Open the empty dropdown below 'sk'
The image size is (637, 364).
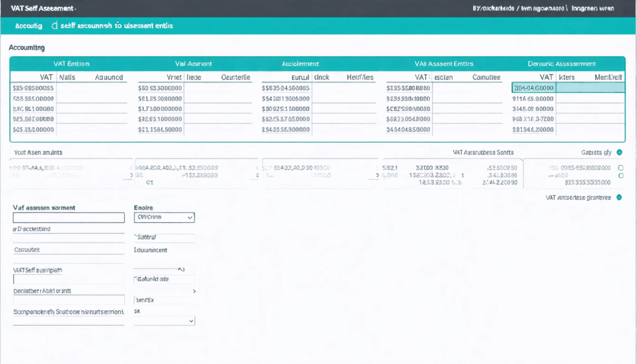click(x=164, y=321)
